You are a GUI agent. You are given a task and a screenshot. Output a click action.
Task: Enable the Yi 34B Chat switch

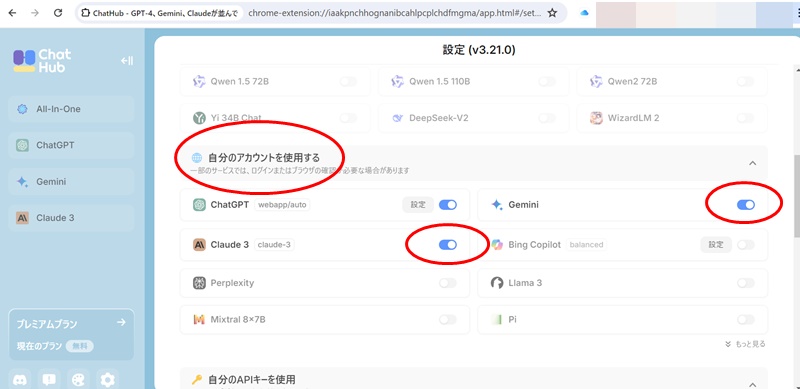348,118
